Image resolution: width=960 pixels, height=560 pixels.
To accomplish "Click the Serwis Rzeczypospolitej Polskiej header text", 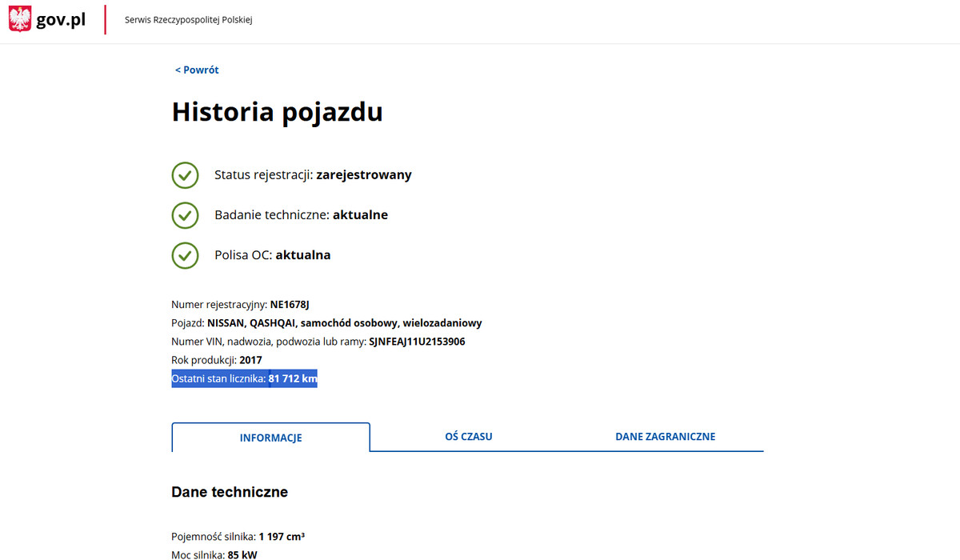I will 188,20.
